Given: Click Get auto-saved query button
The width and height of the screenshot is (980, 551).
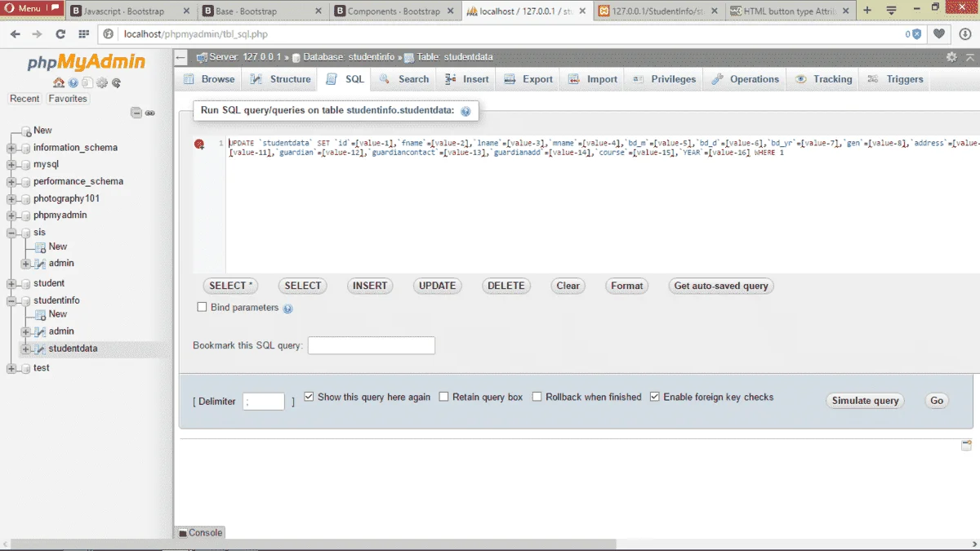Looking at the screenshot, I should (x=721, y=286).
